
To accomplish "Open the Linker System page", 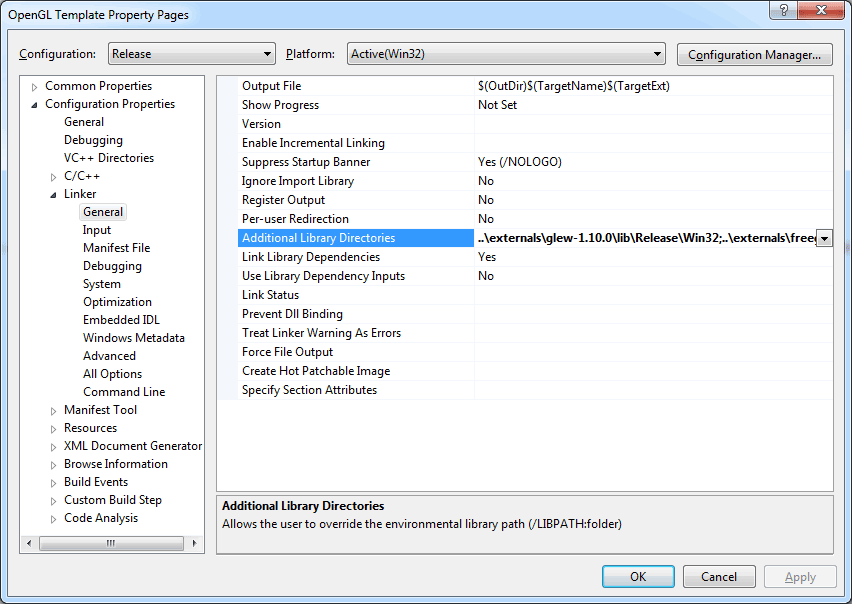I will click(x=102, y=284).
